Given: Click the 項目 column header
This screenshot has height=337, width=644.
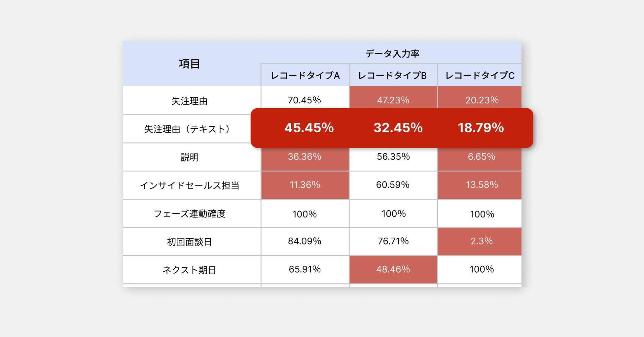Looking at the screenshot, I should click(189, 64).
